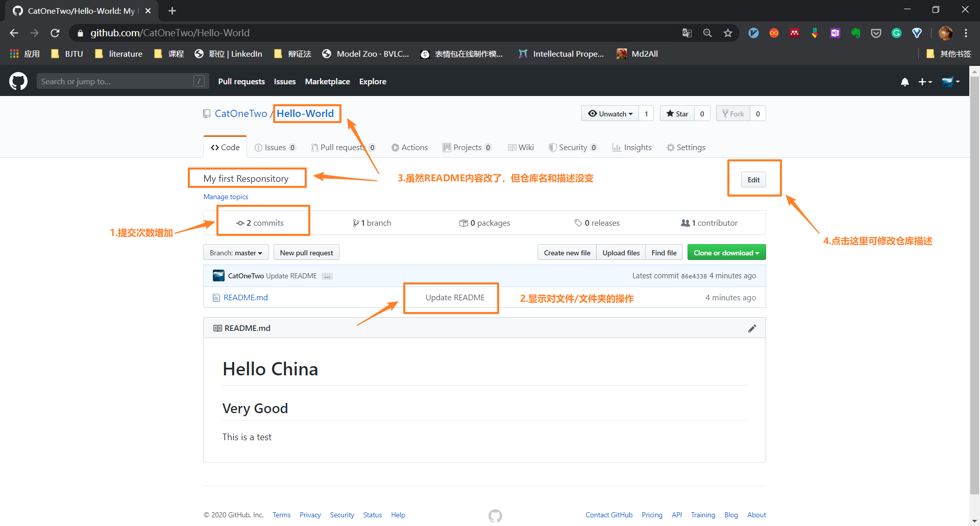
Task: Click the Pocket extension icon
Action: point(876,33)
